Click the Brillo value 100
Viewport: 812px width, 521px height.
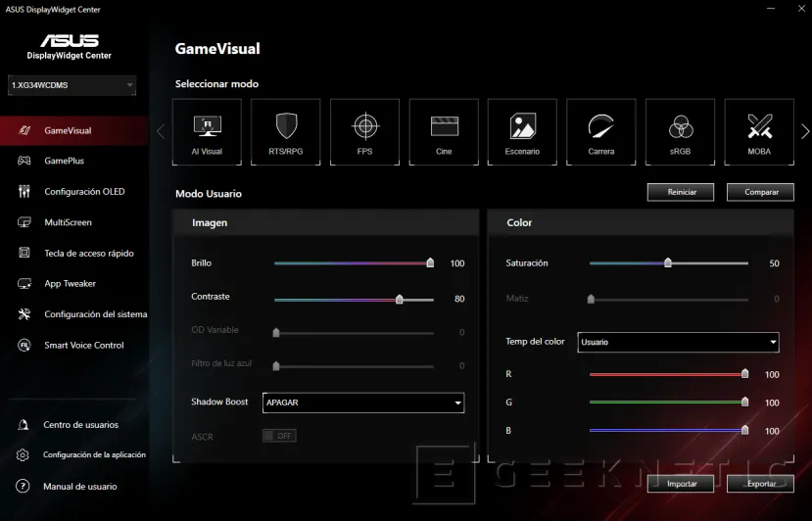click(457, 263)
